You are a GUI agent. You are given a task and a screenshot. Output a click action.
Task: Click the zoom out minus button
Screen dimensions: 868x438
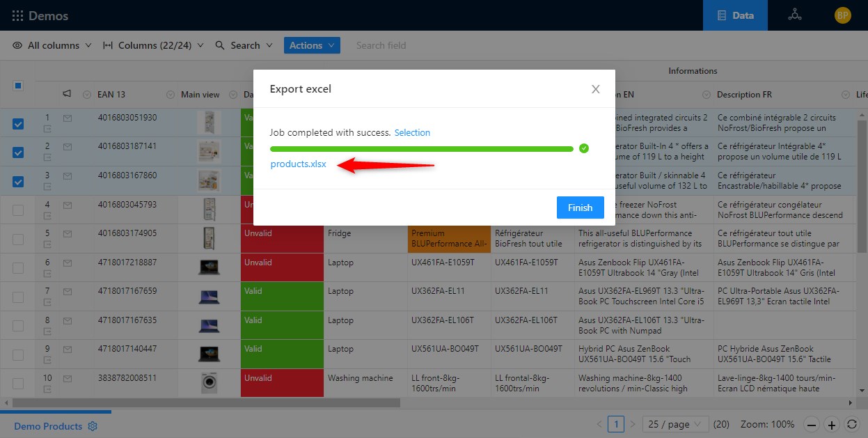click(x=812, y=424)
